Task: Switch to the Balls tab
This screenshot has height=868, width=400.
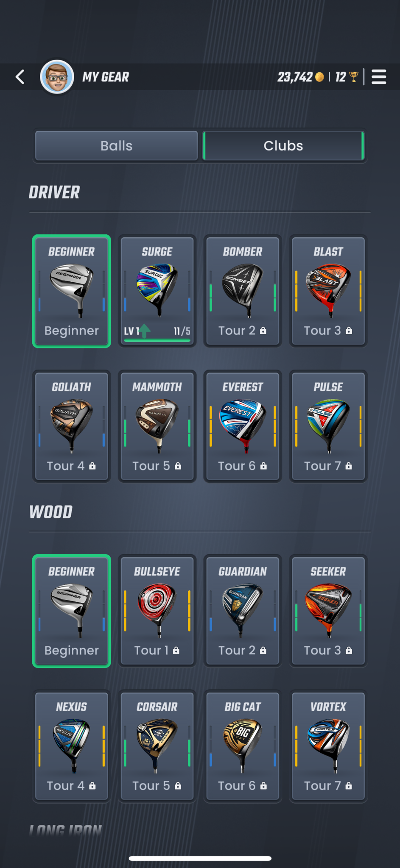Action: click(x=116, y=146)
